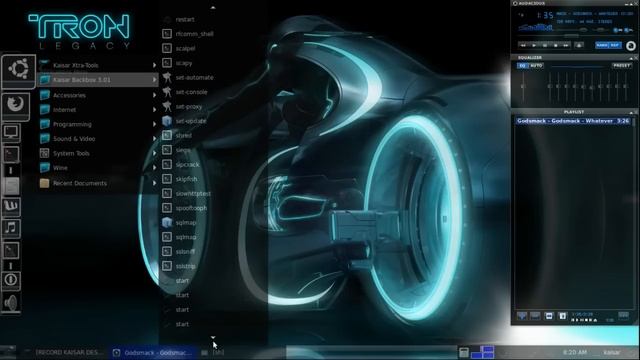Open Programming menu category
The height and width of the screenshot is (360, 640).
click(98, 124)
